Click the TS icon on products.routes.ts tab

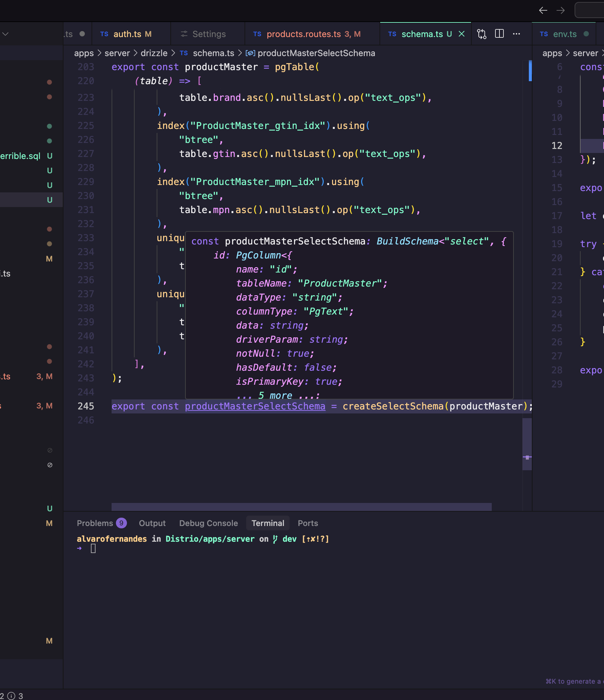click(257, 34)
